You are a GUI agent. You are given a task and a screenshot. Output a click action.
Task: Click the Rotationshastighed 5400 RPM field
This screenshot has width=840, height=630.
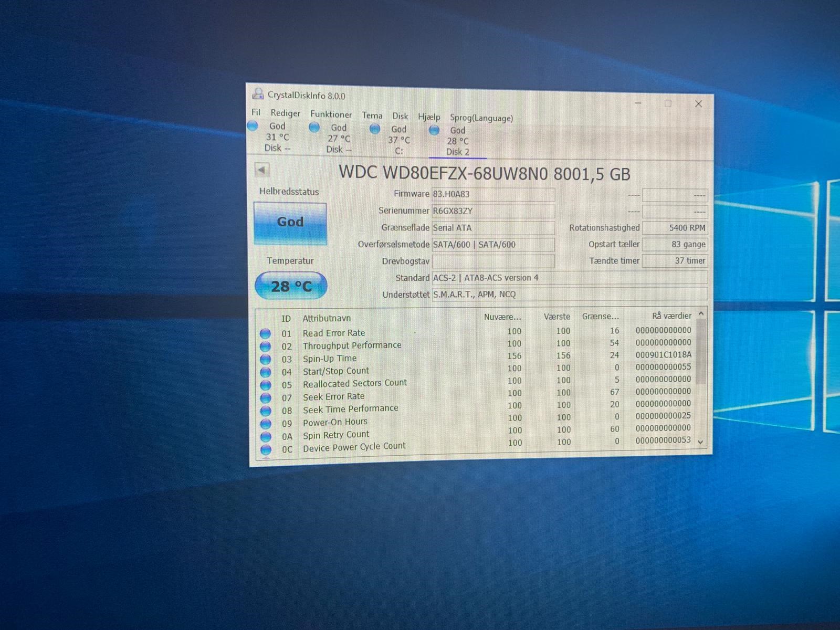click(x=675, y=228)
